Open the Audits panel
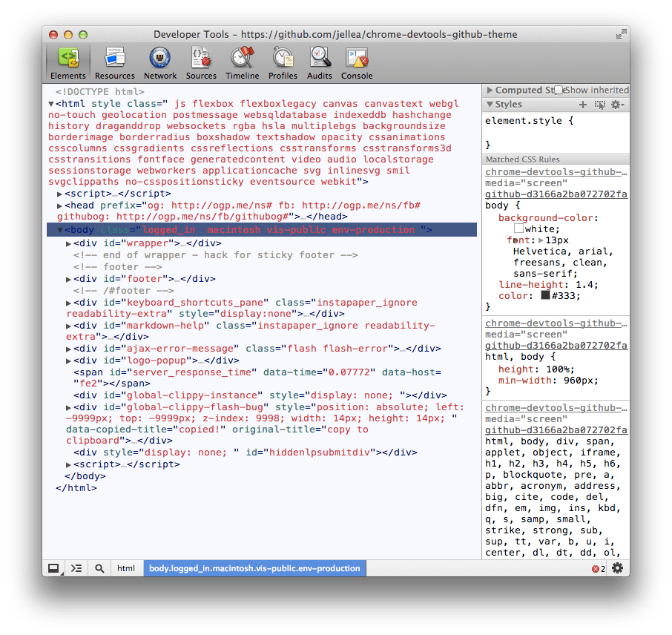This screenshot has width=672, height=635. pyautogui.click(x=319, y=64)
